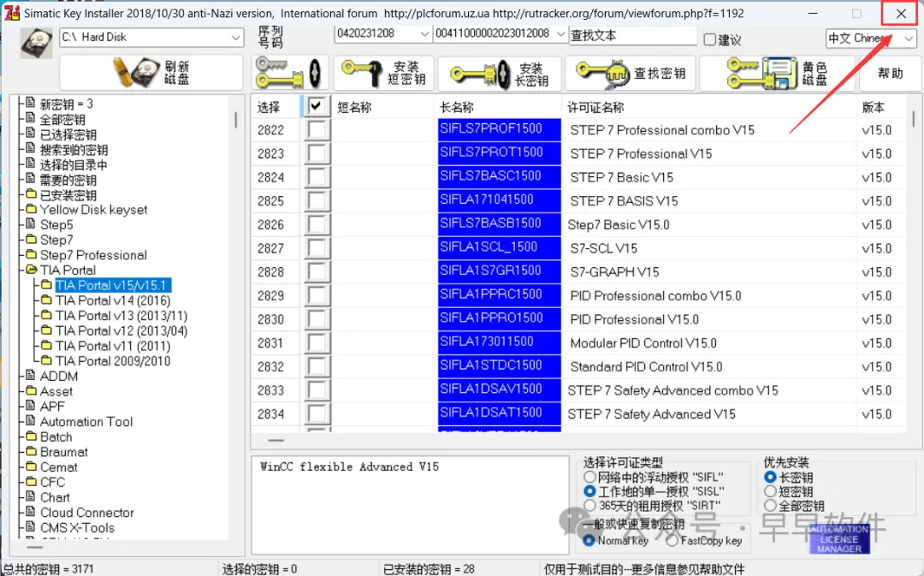Select the Asset tree folder
The height and width of the screenshot is (576, 924).
click(x=56, y=391)
